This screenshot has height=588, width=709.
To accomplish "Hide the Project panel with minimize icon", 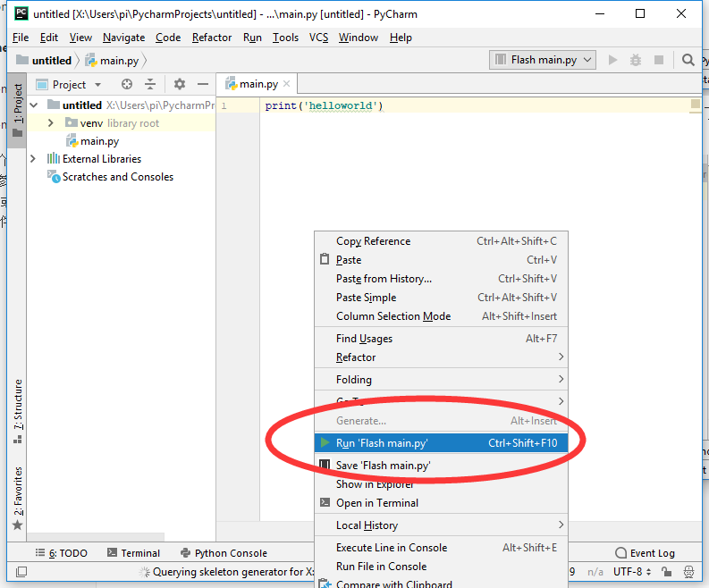I will coord(203,84).
